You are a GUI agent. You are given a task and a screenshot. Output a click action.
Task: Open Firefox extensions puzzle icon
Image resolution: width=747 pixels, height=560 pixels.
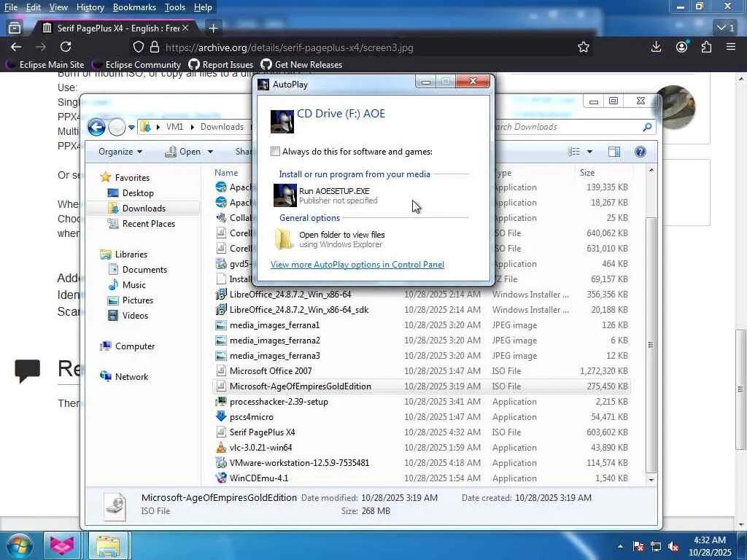(x=706, y=47)
